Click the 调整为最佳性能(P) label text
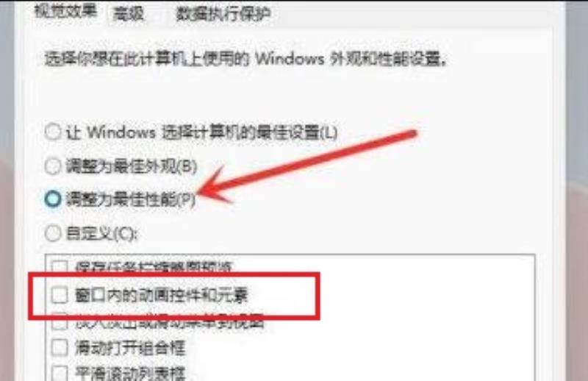This screenshot has height=381, width=588. click(131, 199)
